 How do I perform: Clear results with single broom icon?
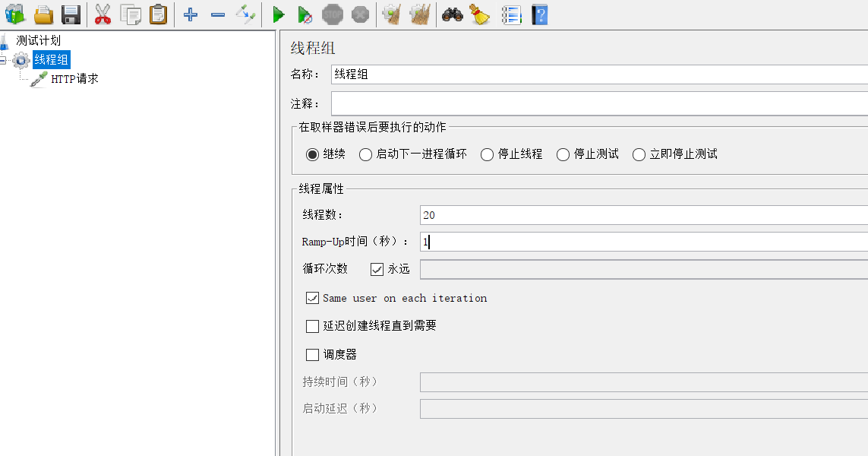[x=392, y=14]
